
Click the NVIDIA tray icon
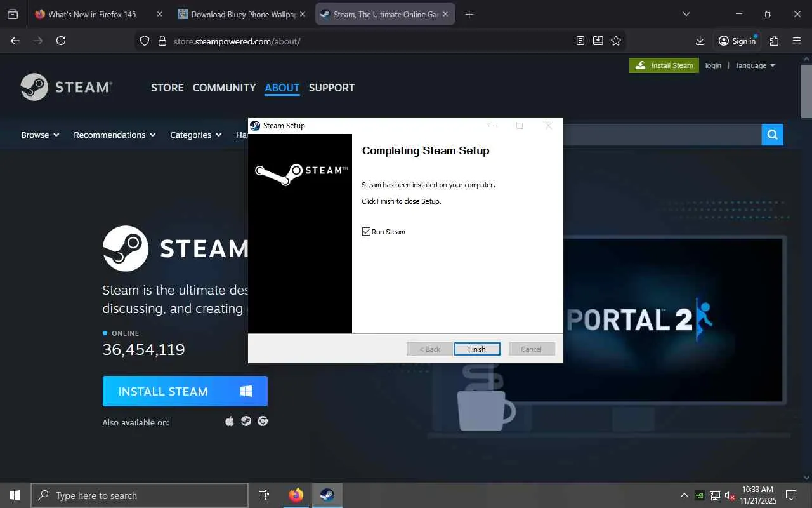(x=699, y=495)
